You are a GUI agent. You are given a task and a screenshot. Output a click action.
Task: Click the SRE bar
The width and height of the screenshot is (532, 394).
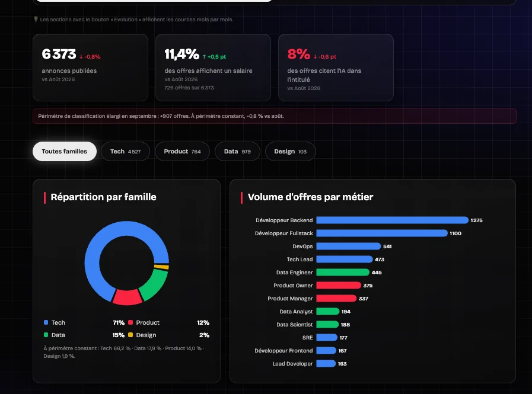point(327,337)
